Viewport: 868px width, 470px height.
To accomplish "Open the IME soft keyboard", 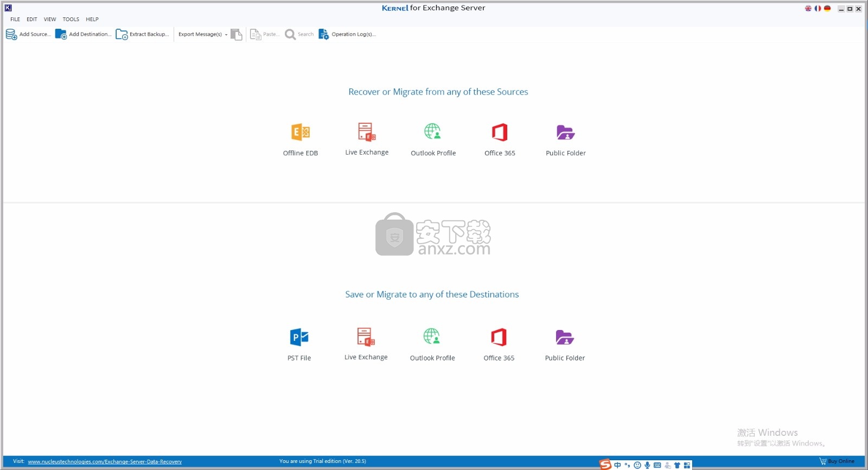I will [658, 465].
